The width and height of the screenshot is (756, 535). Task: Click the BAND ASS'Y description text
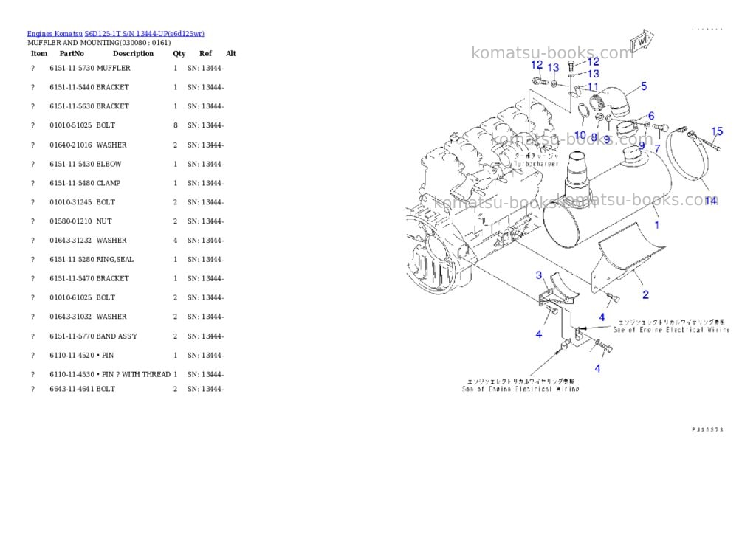click(x=117, y=336)
